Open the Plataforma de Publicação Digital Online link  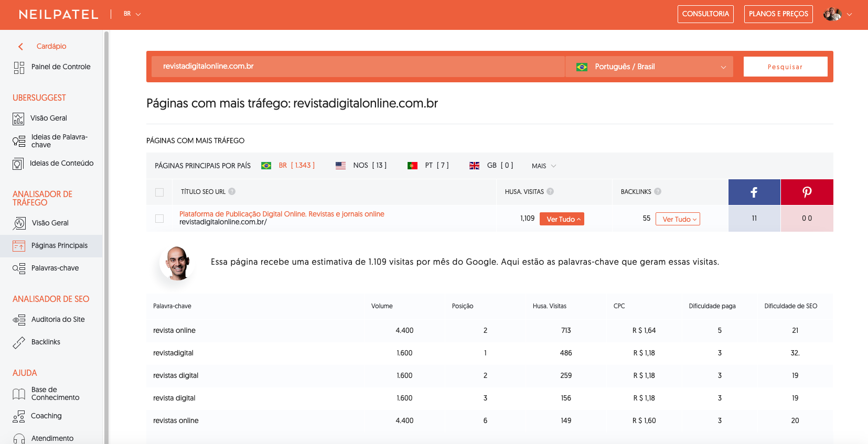282,214
